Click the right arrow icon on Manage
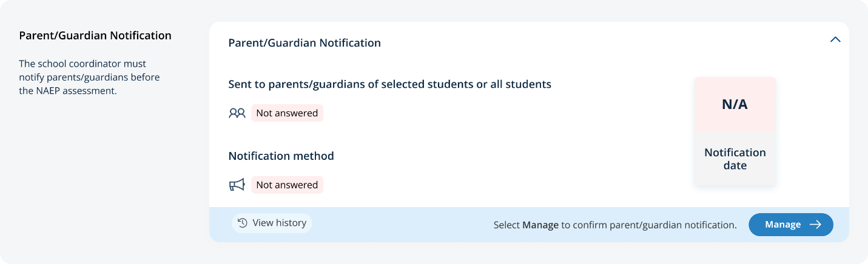The image size is (868, 264). pyautogui.click(x=816, y=225)
